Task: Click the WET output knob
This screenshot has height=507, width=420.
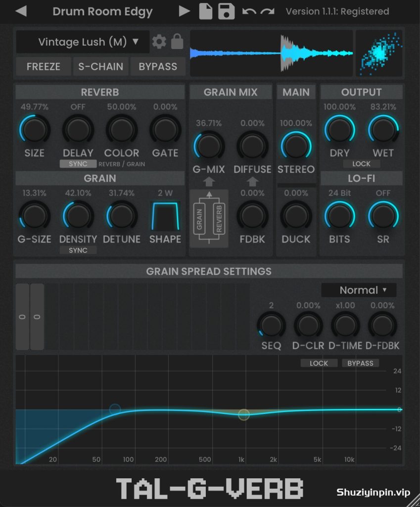Action: click(383, 129)
